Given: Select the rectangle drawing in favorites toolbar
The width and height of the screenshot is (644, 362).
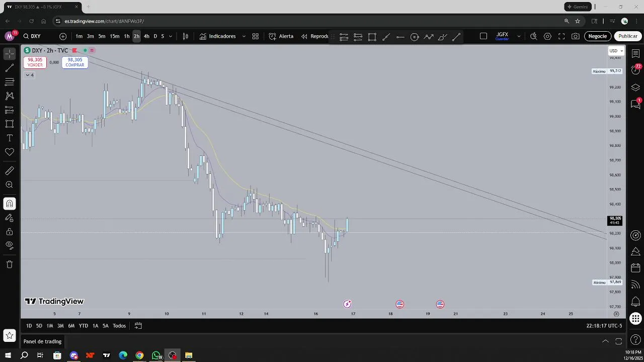Looking at the screenshot, I should pyautogui.click(x=372, y=37).
